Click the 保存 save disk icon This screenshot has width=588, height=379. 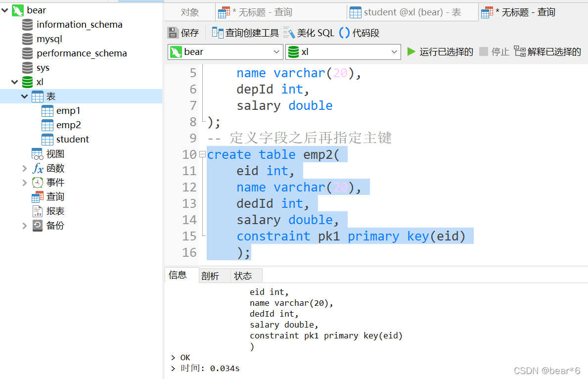(x=173, y=33)
